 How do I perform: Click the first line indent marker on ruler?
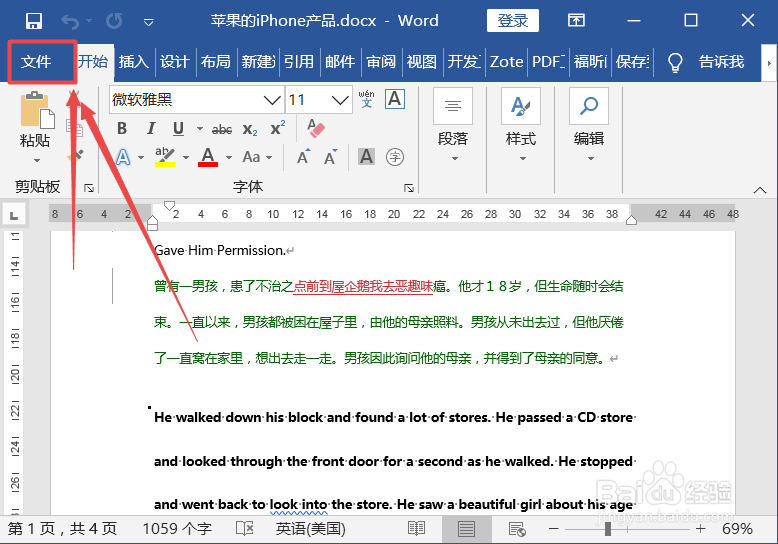click(x=170, y=205)
